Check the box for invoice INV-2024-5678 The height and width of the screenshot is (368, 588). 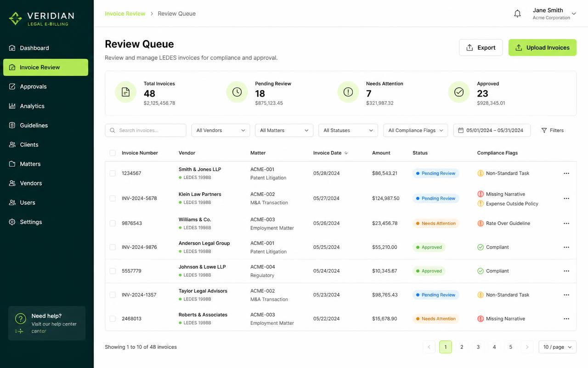click(113, 199)
